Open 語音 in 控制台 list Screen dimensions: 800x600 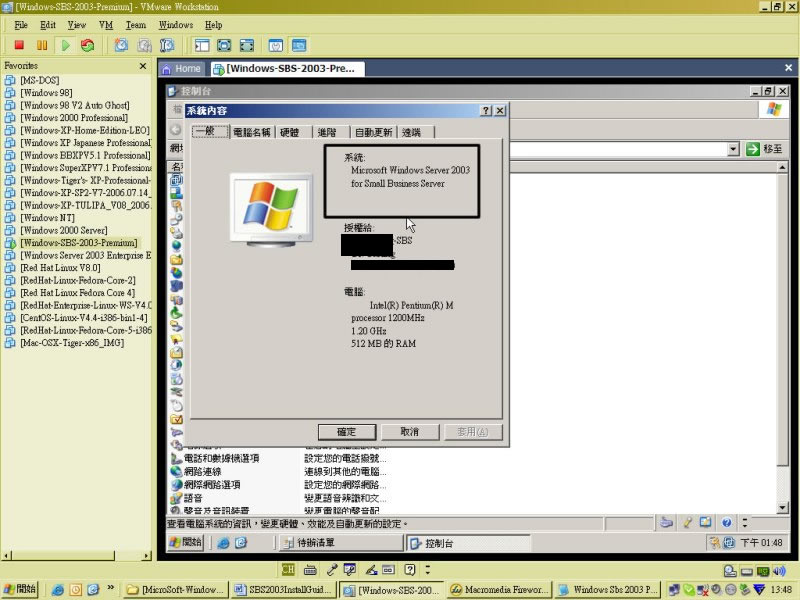tap(193, 498)
